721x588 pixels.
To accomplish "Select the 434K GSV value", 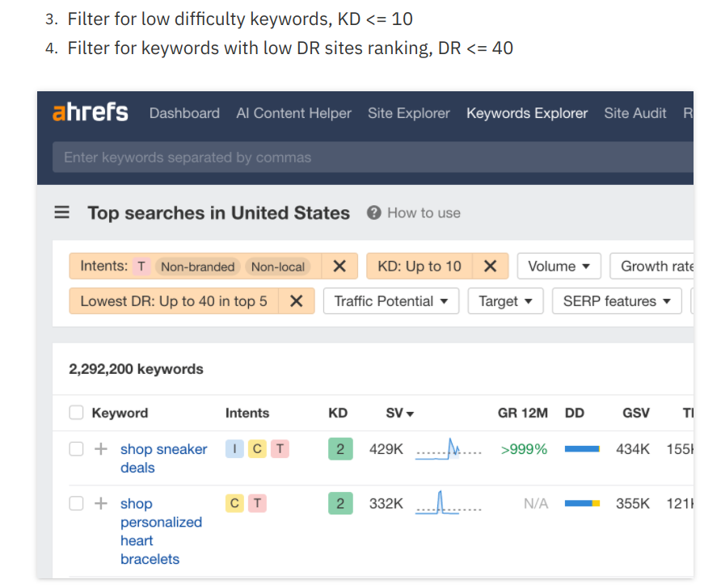I will point(633,449).
